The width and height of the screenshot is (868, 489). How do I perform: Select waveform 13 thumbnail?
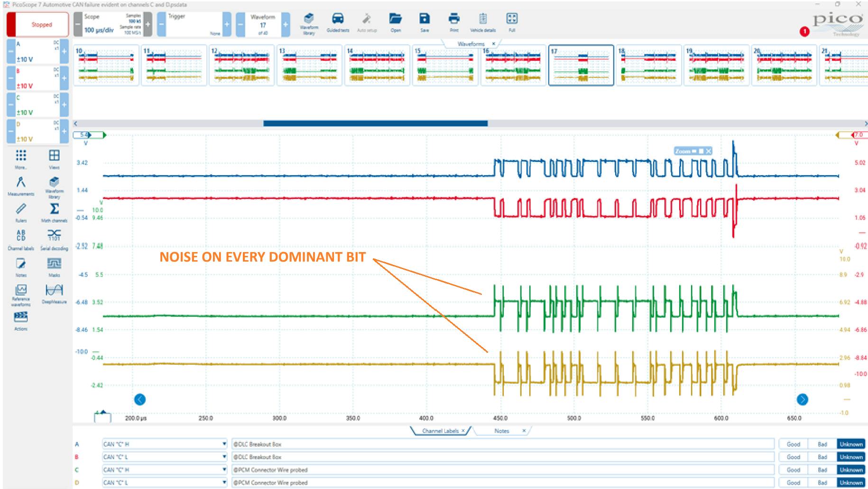310,66
